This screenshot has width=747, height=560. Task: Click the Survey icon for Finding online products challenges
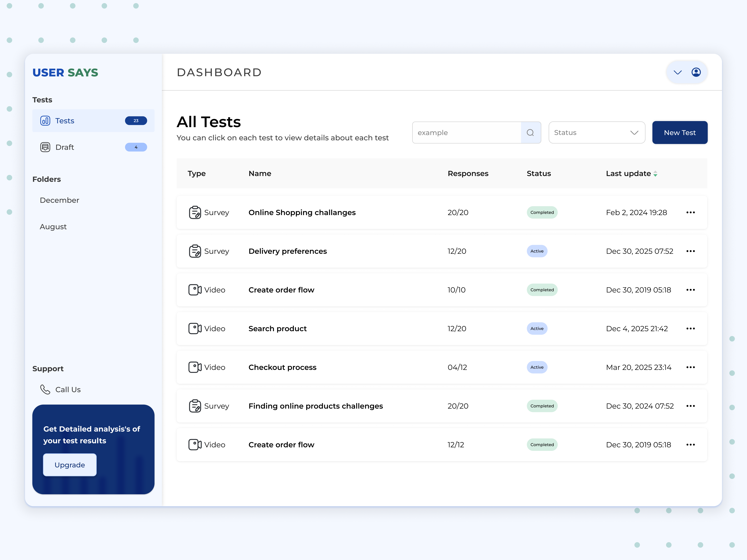click(195, 406)
